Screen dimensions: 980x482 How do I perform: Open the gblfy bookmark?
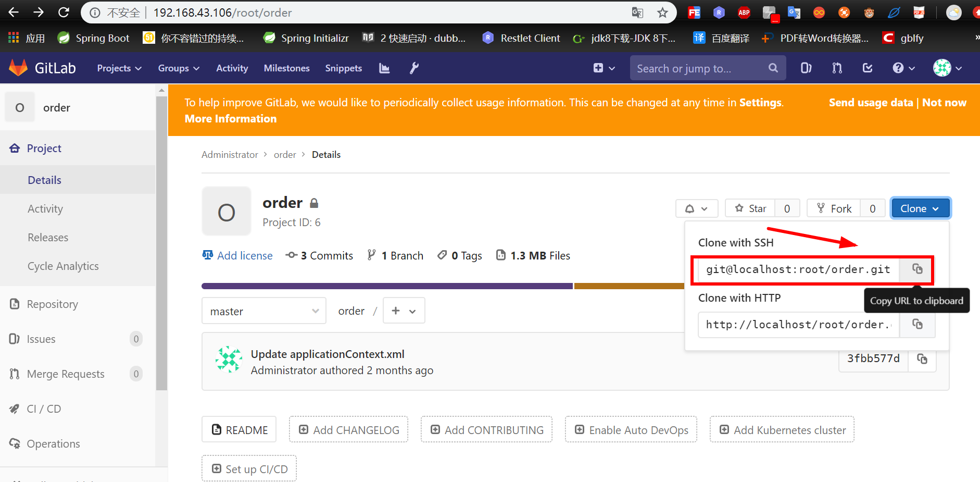coord(903,38)
